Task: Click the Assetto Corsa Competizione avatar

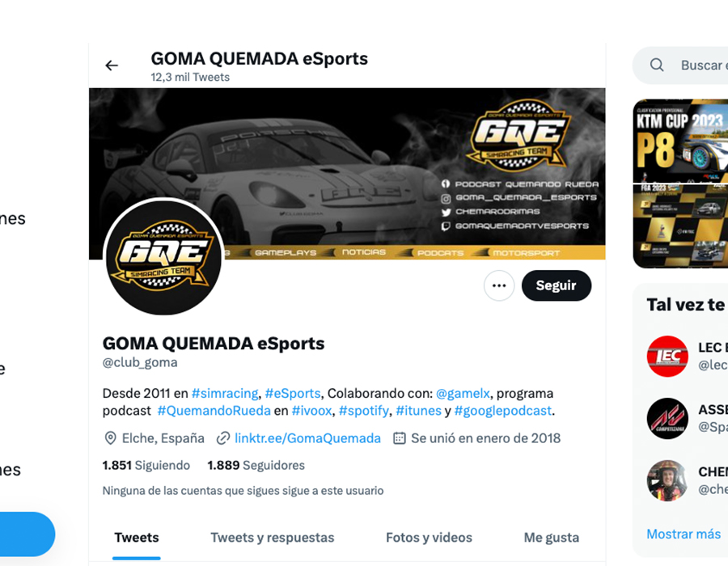Action: point(667,418)
